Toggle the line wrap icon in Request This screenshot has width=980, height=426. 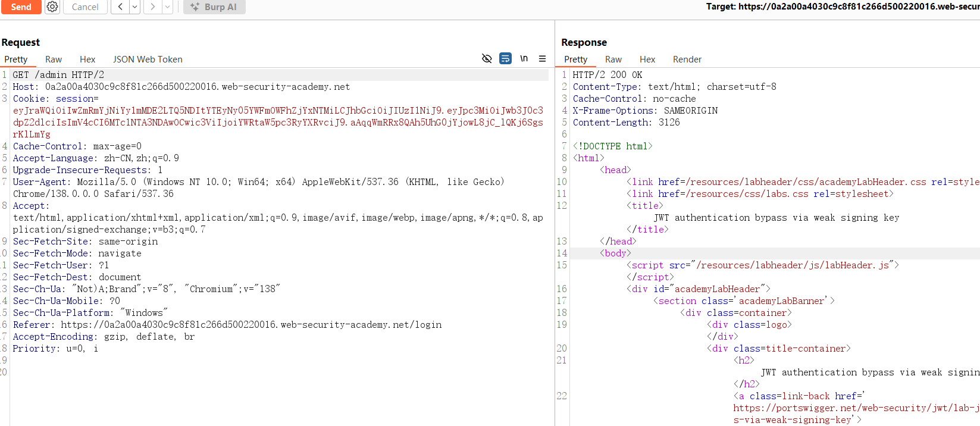(x=505, y=58)
